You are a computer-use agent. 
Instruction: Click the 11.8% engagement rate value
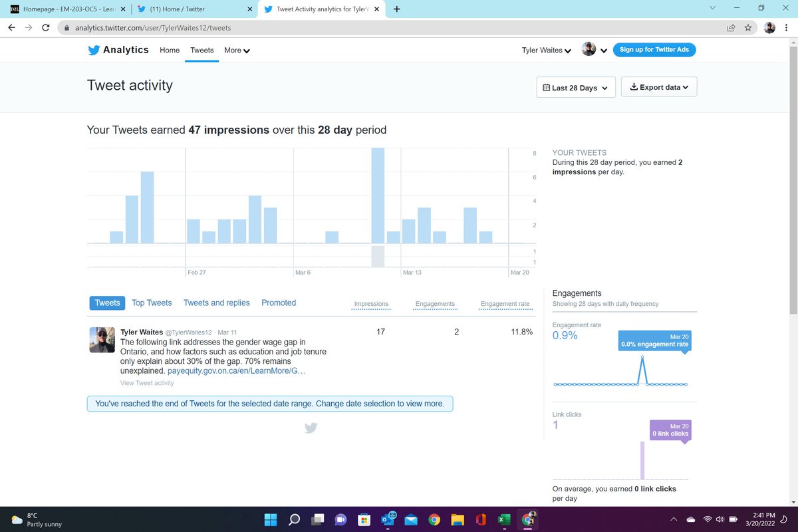click(x=522, y=332)
